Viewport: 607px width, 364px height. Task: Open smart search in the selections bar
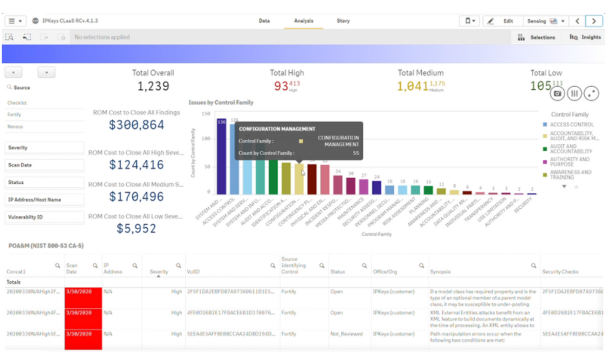coord(9,37)
